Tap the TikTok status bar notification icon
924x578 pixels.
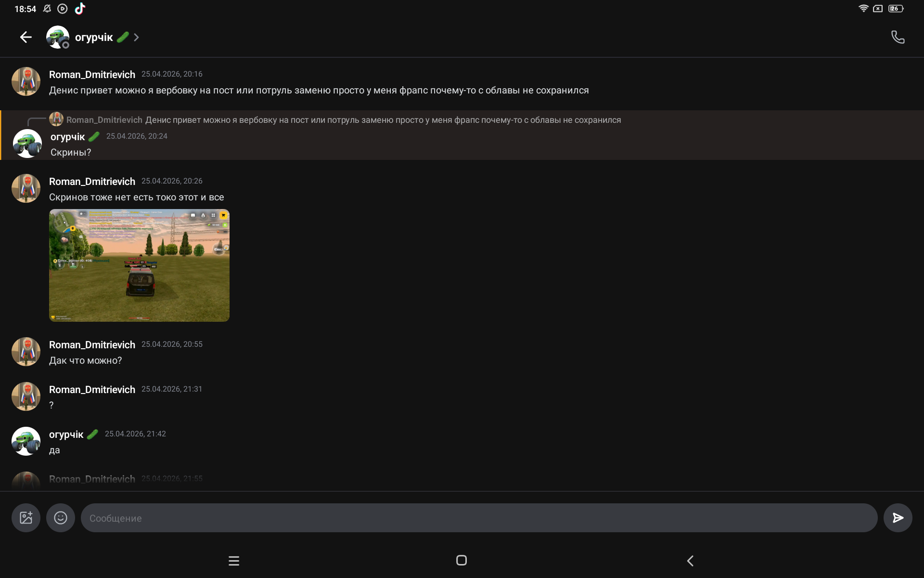point(80,9)
